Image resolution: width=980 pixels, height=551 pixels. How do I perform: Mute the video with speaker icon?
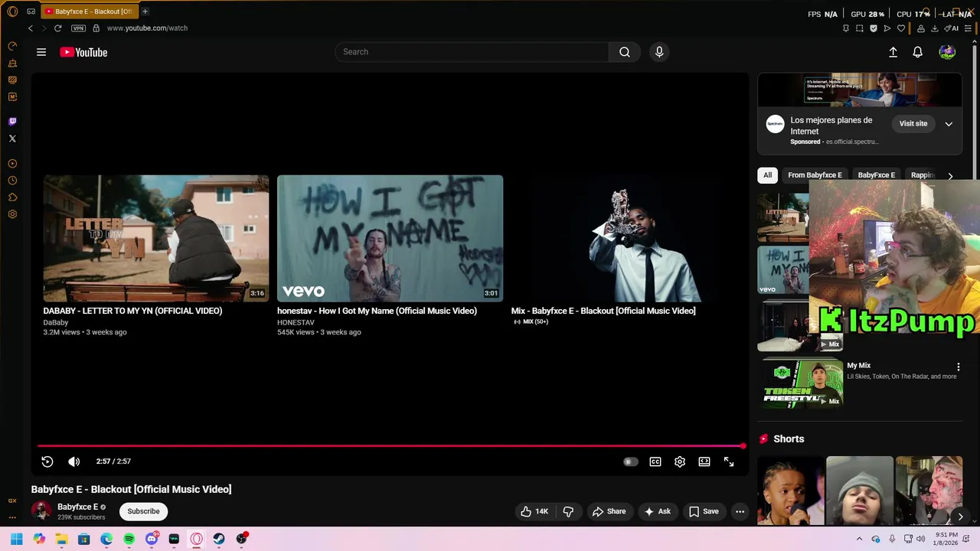click(x=74, y=461)
